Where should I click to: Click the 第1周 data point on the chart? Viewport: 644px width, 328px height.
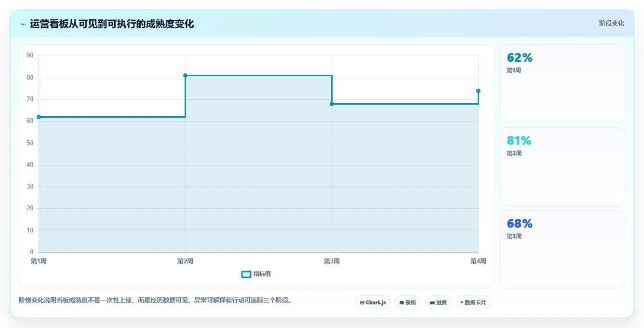point(39,117)
